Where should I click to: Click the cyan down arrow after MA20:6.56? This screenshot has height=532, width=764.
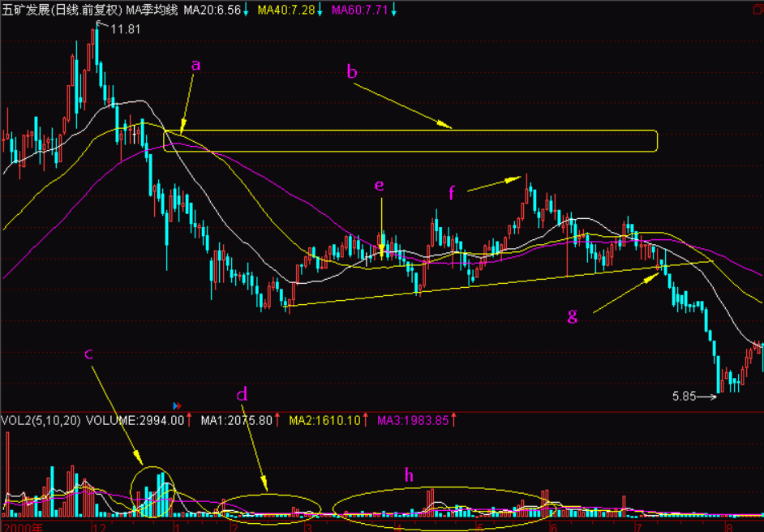pos(246,10)
